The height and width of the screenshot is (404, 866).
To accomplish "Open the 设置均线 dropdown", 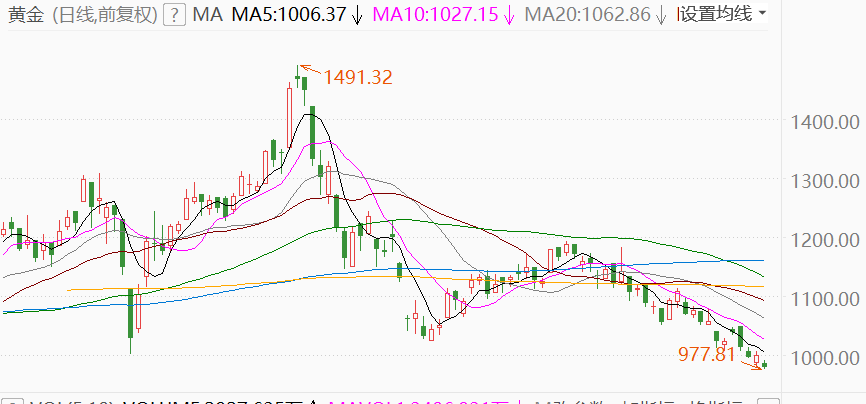I will tap(723, 14).
